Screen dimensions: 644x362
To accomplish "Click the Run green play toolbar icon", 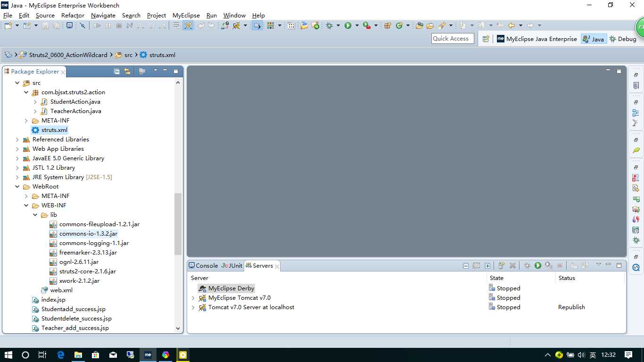I will coord(348,25).
